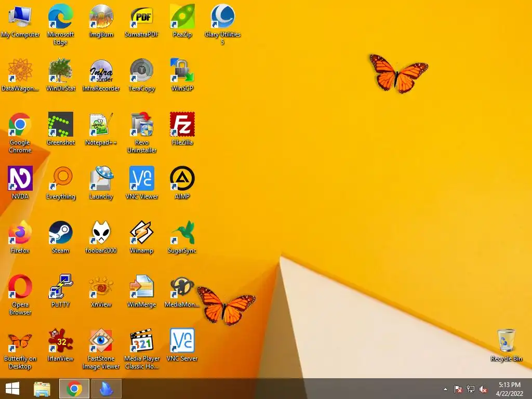Click the SugarSync hummingbird icon

(182, 232)
